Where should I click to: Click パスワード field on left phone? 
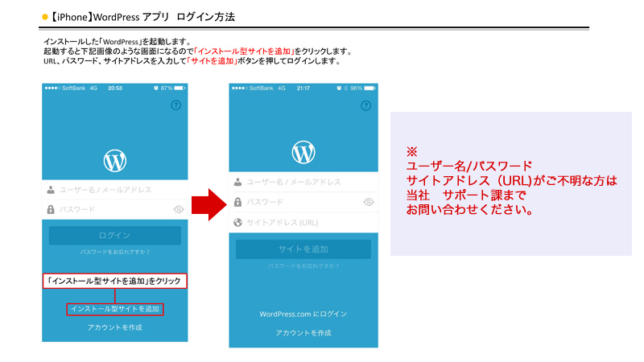(x=115, y=209)
